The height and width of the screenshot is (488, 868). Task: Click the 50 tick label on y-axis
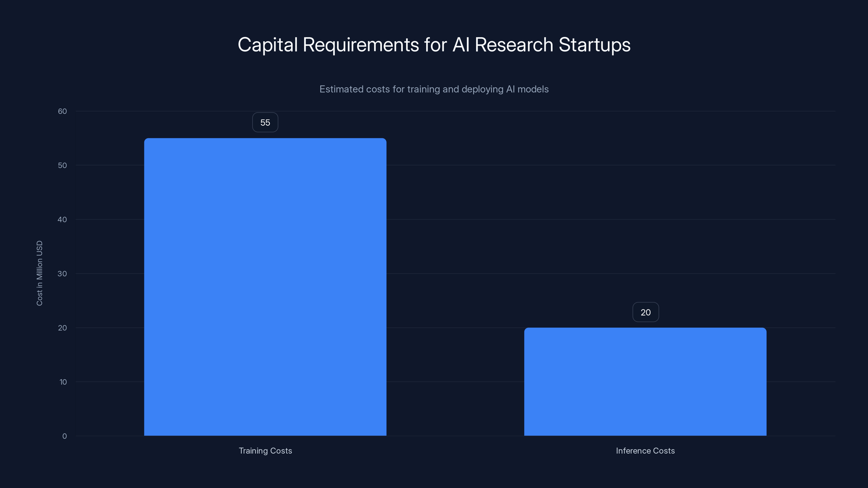tap(62, 165)
